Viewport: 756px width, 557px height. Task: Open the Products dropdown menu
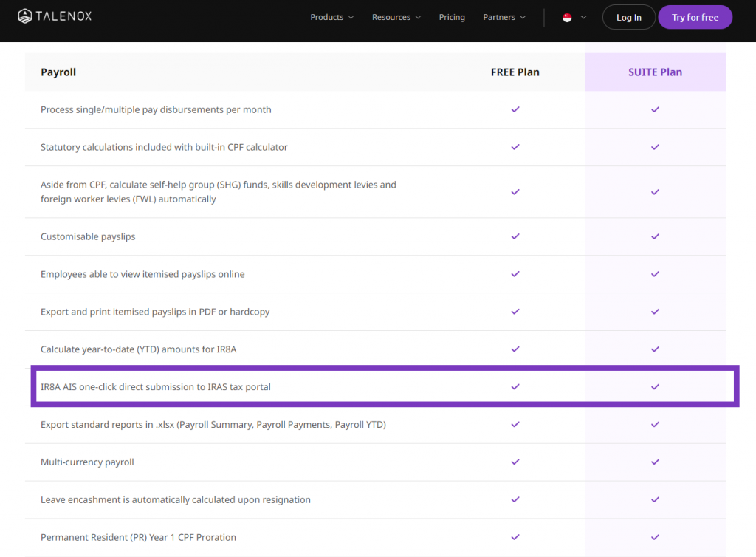[x=331, y=18]
